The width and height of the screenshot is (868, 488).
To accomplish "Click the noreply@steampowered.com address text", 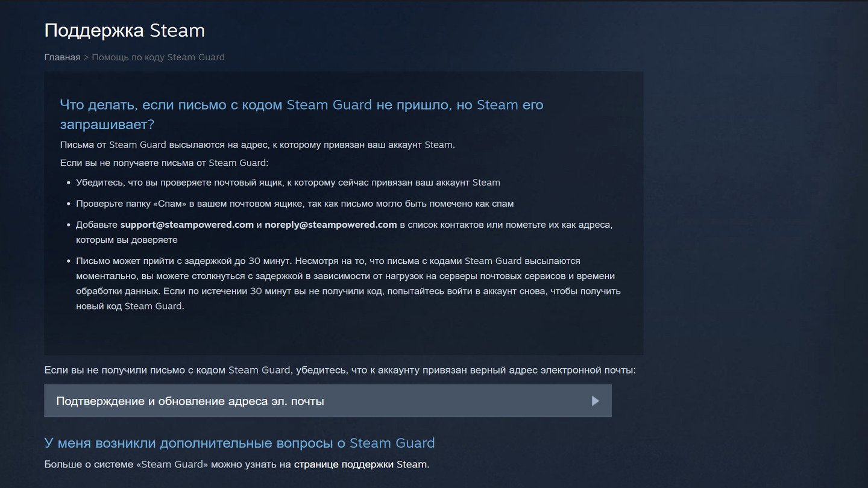I will (x=330, y=225).
